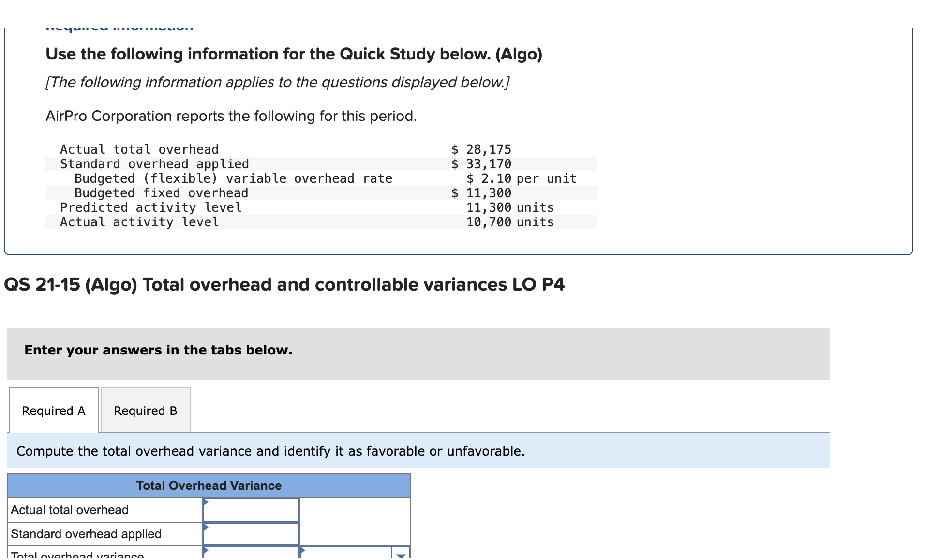Select the Required A tab
This screenshot has width=925, height=560.
[54, 411]
